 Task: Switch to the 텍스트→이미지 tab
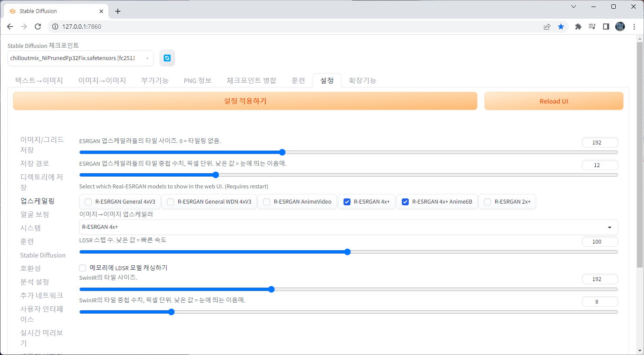(x=39, y=80)
